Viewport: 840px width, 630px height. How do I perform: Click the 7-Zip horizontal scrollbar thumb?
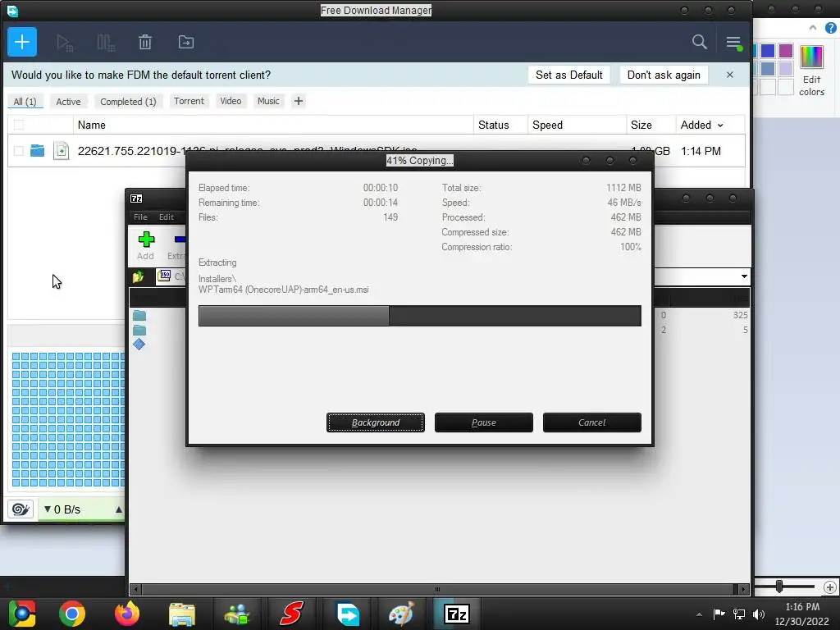437,589
